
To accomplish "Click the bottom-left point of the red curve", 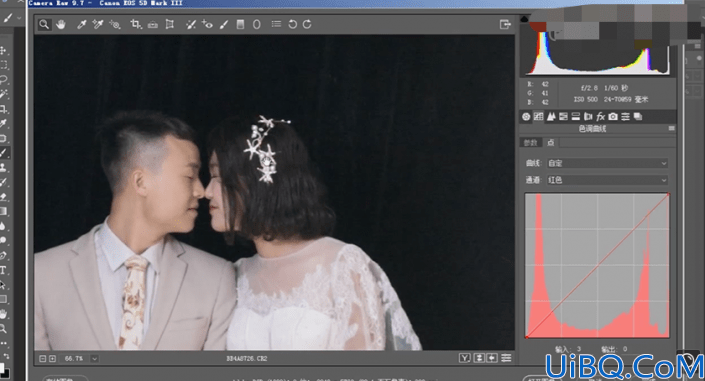I will tap(526, 336).
